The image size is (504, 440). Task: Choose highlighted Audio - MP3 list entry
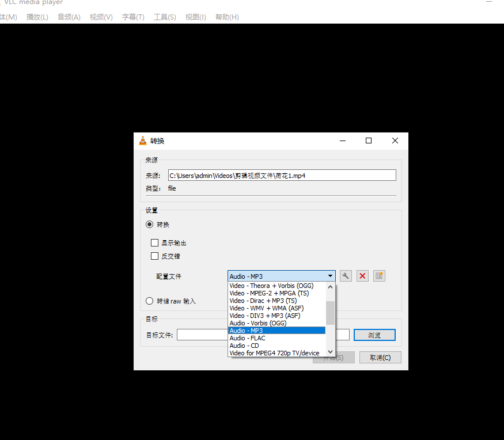tap(276, 331)
